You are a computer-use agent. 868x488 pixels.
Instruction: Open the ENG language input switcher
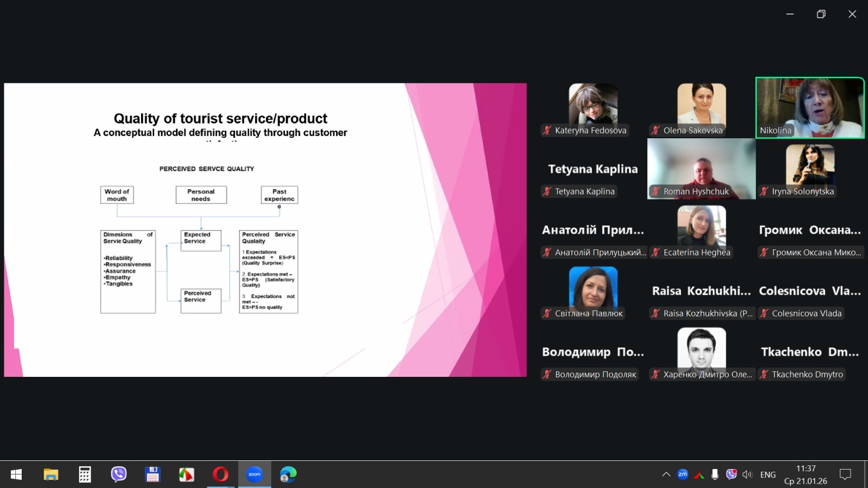[768, 474]
